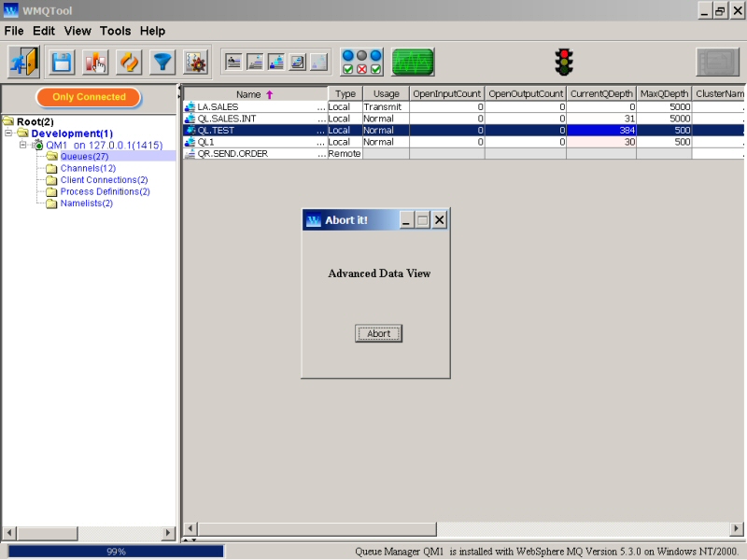The image size is (747, 560).
Task: Click the Transmit usage cell
Action: tap(386, 106)
